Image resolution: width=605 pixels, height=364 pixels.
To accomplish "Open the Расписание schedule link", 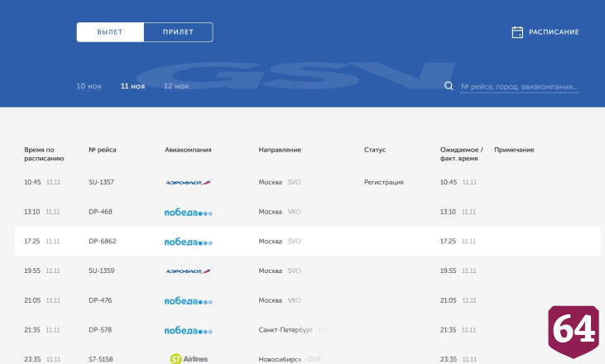I will 554,32.
